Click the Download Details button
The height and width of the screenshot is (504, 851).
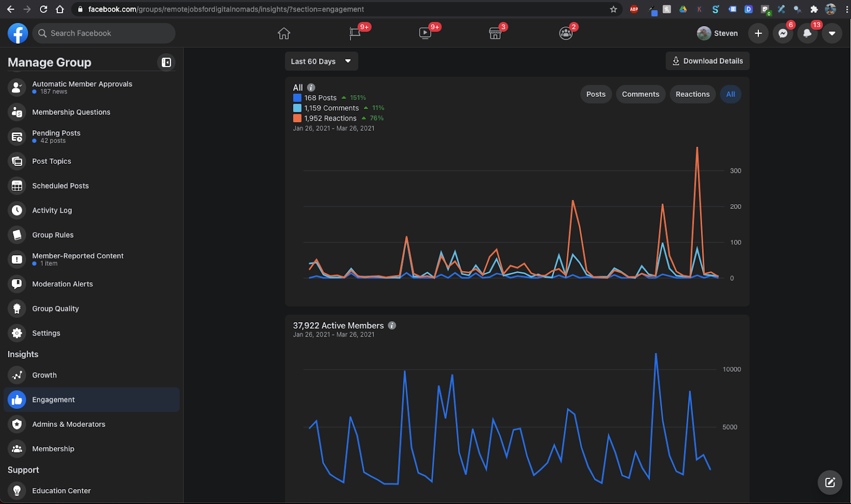coord(707,61)
